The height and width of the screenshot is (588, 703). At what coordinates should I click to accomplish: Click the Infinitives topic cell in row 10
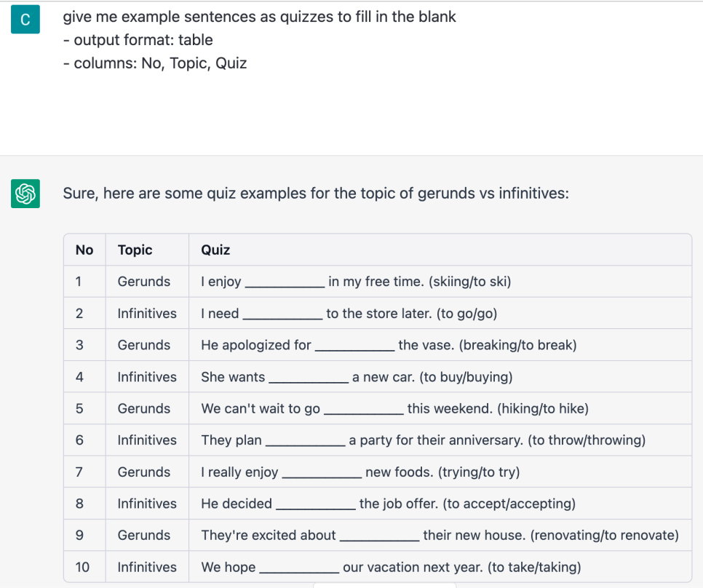click(147, 567)
